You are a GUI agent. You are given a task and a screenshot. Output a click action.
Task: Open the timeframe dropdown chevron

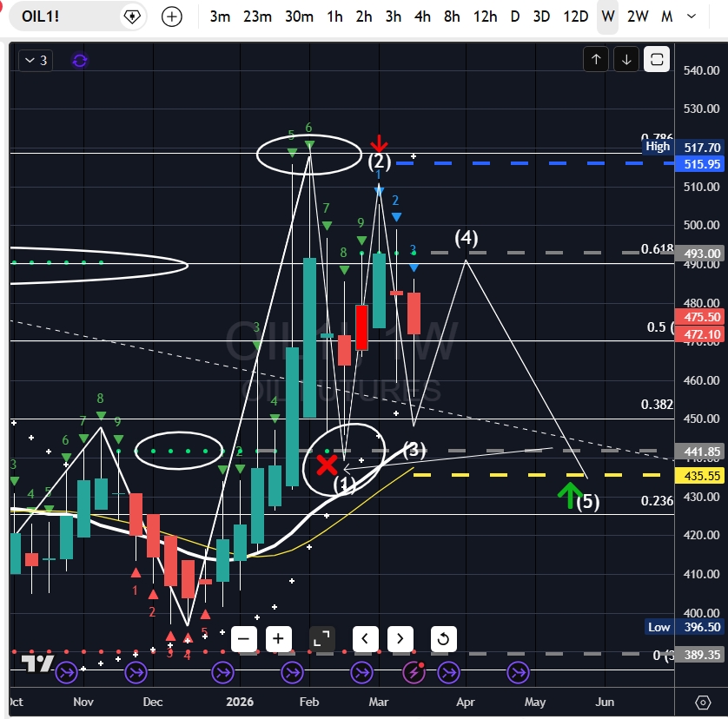click(692, 16)
